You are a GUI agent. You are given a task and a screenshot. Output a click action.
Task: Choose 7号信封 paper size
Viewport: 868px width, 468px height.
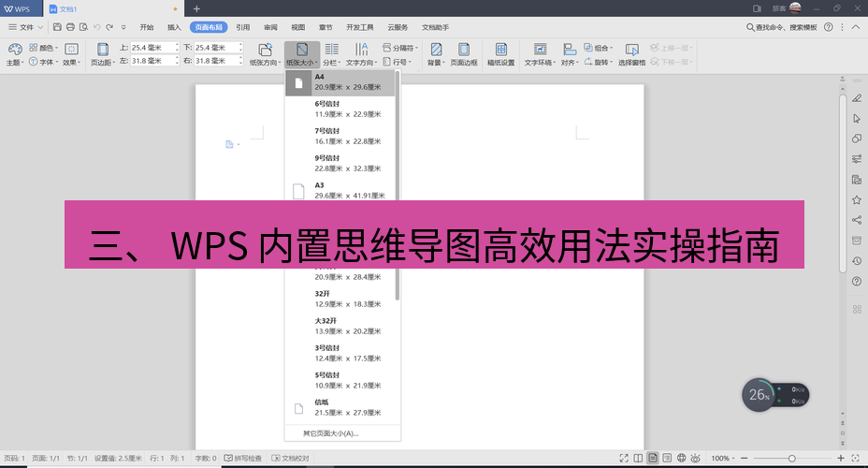pos(340,137)
